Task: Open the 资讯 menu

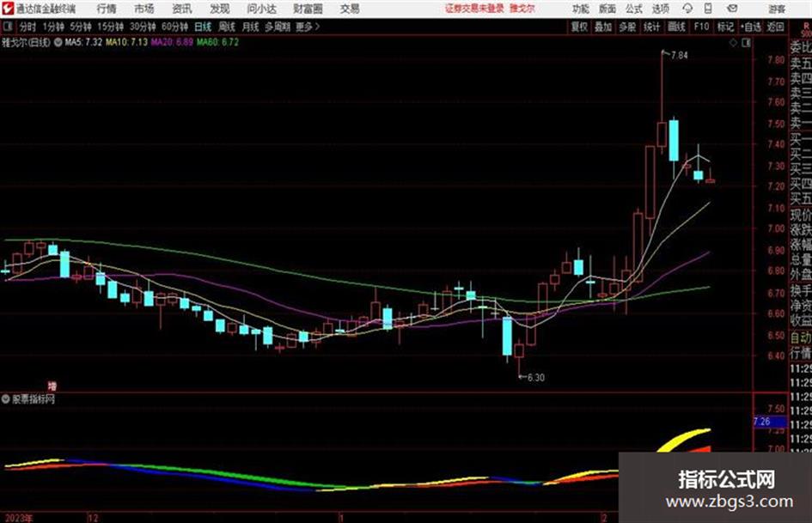Action: tap(182, 9)
